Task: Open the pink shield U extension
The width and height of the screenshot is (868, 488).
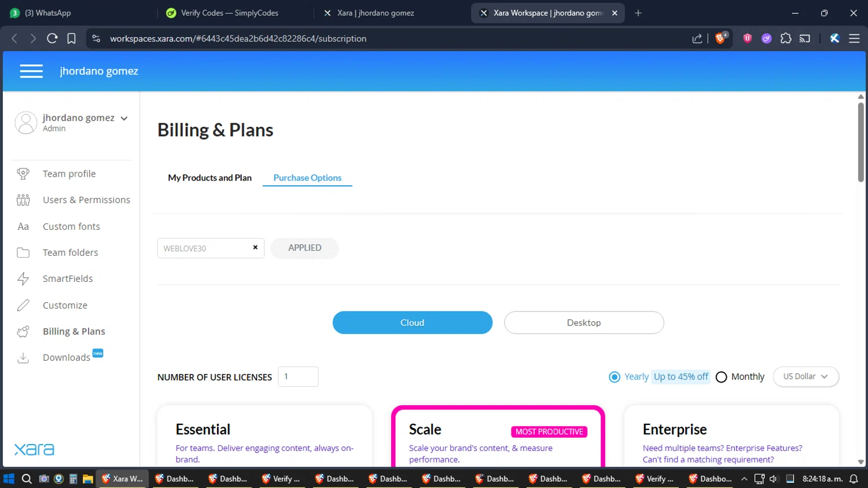Action: coord(748,38)
